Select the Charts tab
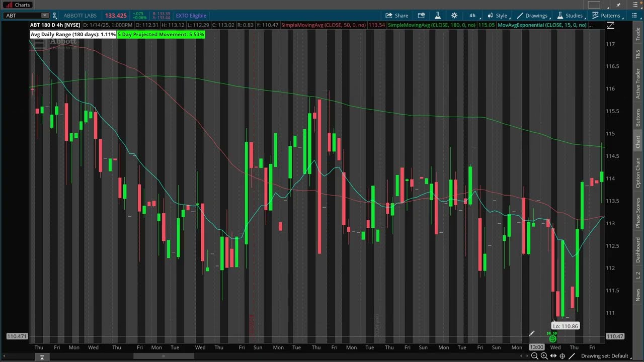Viewport: 644px width, 362px height. click(x=18, y=5)
